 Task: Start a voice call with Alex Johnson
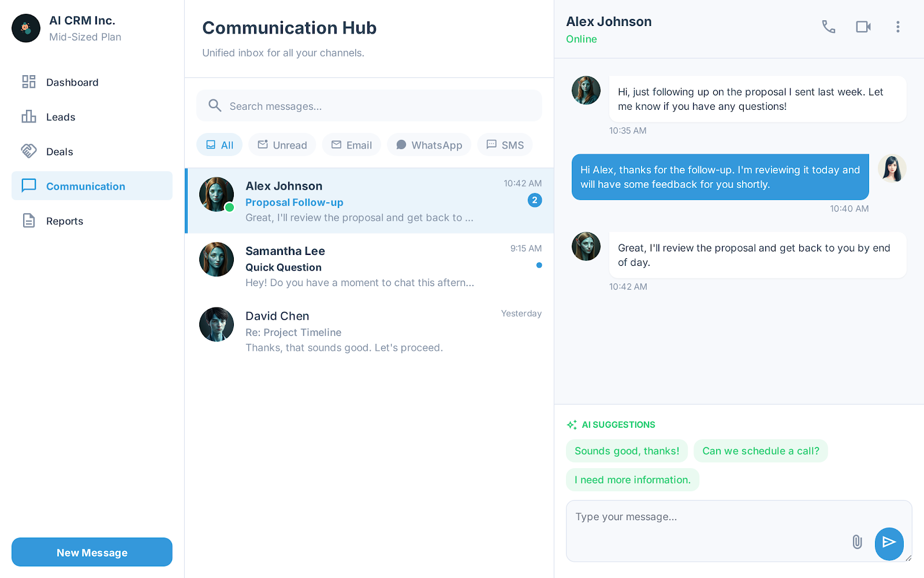point(829,27)
